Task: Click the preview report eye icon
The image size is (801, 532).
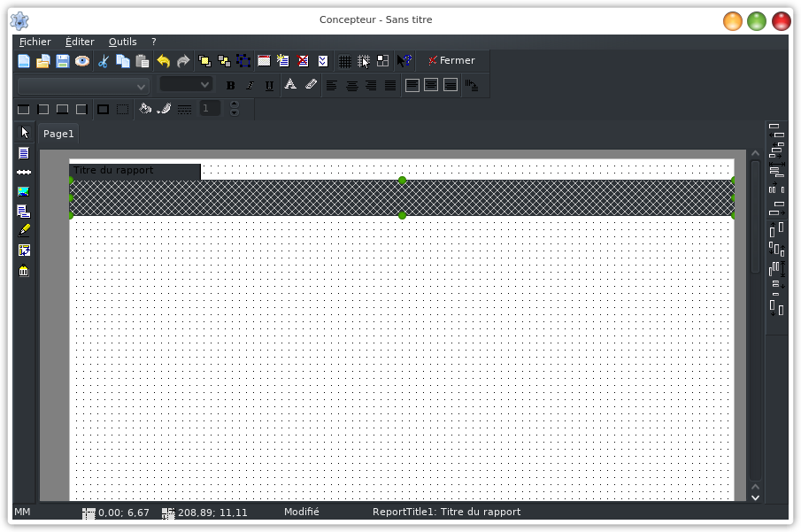Action: (x=82, y=61)
